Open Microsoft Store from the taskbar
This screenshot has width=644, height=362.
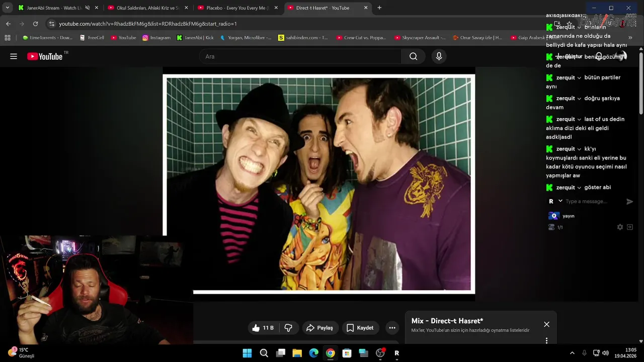click(347, 353)
